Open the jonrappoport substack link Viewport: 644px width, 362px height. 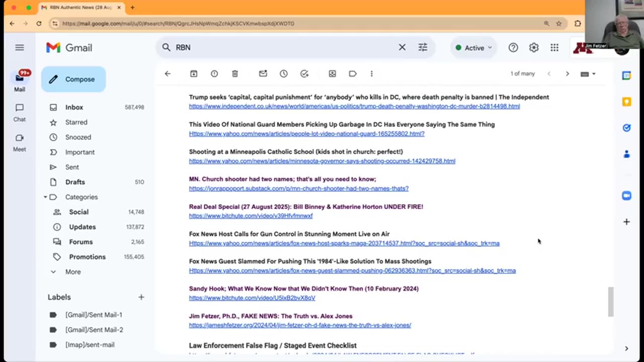[x=299, y=189]
